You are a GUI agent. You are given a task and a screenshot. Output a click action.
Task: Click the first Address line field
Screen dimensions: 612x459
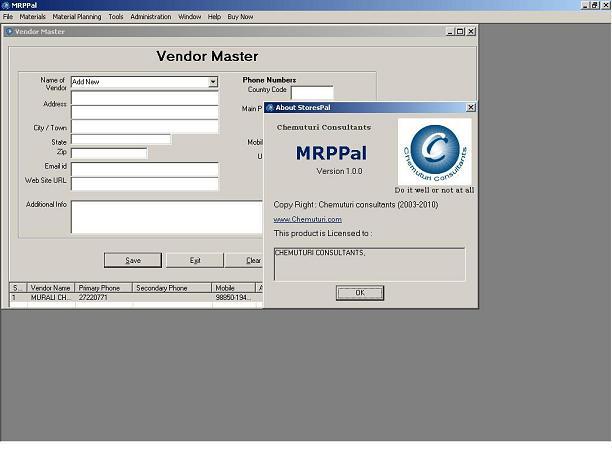(x=144, y=98)
